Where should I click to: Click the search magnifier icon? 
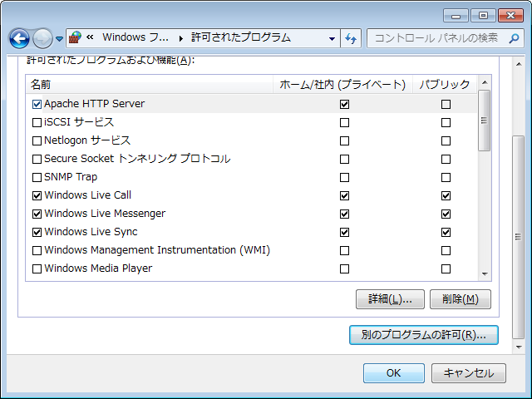tap(514, 38)
